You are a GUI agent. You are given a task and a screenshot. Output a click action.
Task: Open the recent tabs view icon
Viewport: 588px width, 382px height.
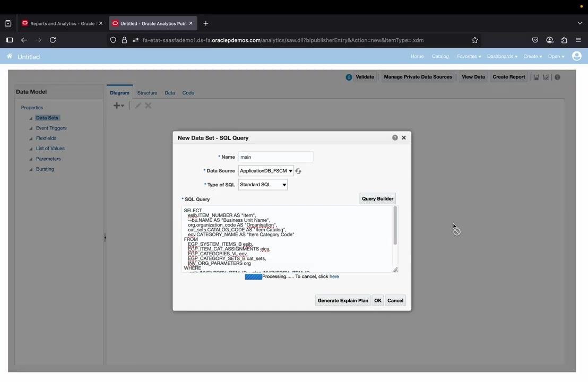pyautogui.click(x=8, y=23)
